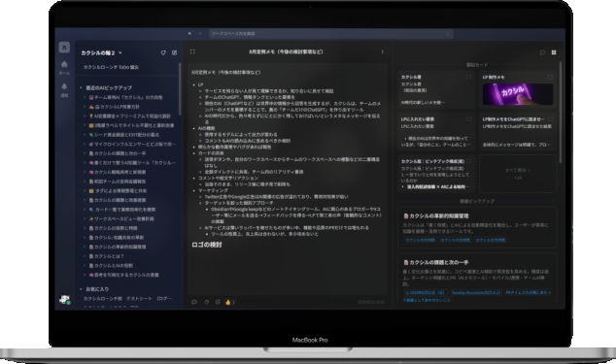Open the comments bubble in right panel header

(542, 52)
